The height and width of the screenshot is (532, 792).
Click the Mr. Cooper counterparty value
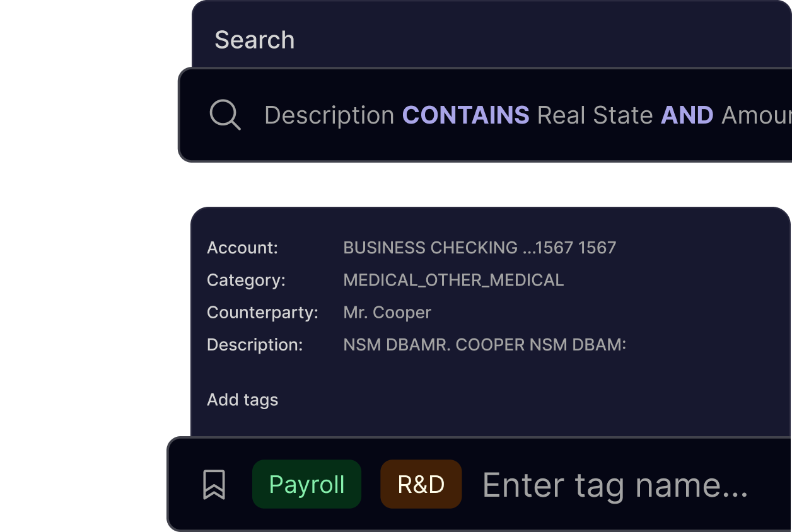click(x=387, y=313)
